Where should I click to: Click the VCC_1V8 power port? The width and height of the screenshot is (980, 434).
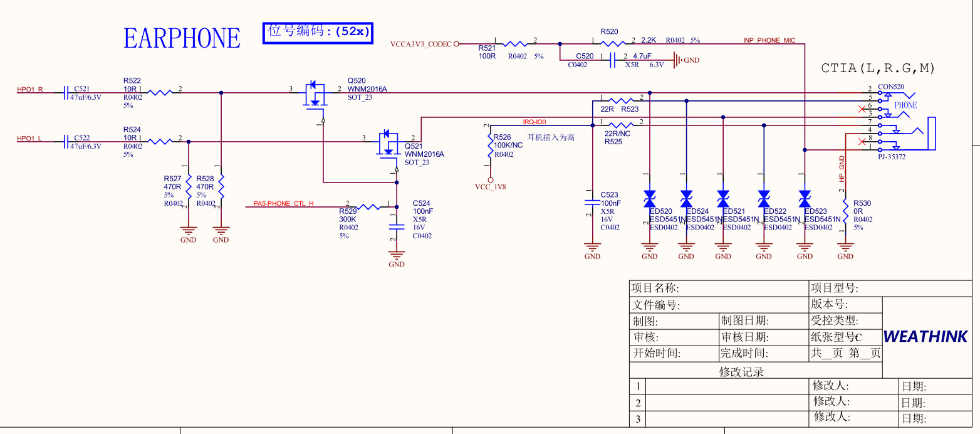(490, 184)
